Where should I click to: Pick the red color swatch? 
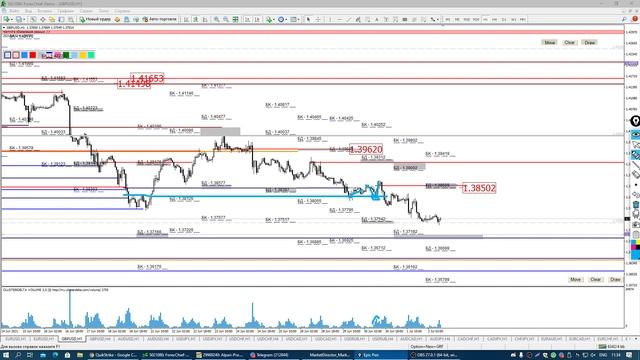pyautogui.click(x=33, y=55)
